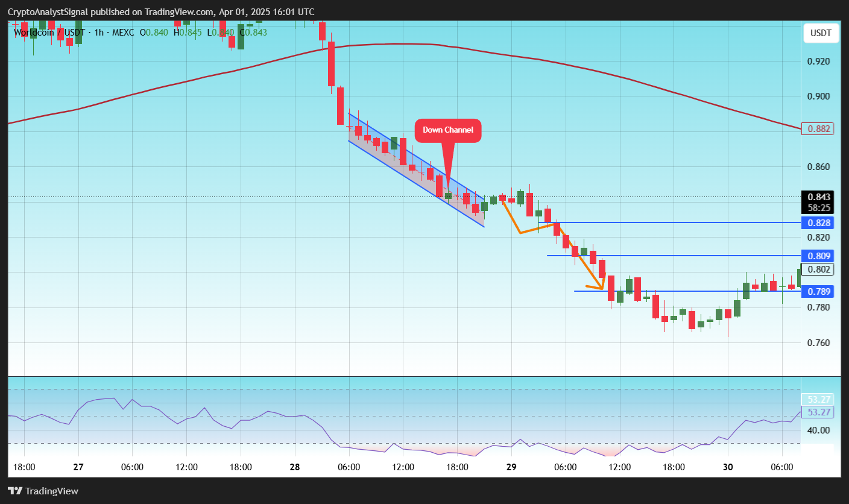Click the CryptoAnalystSignal published header text

point(162,12)
